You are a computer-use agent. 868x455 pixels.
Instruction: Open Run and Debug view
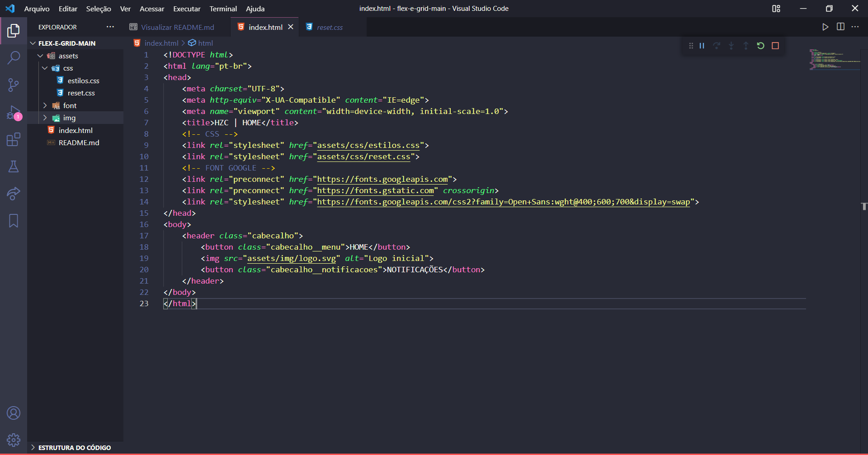click(14, 112)
